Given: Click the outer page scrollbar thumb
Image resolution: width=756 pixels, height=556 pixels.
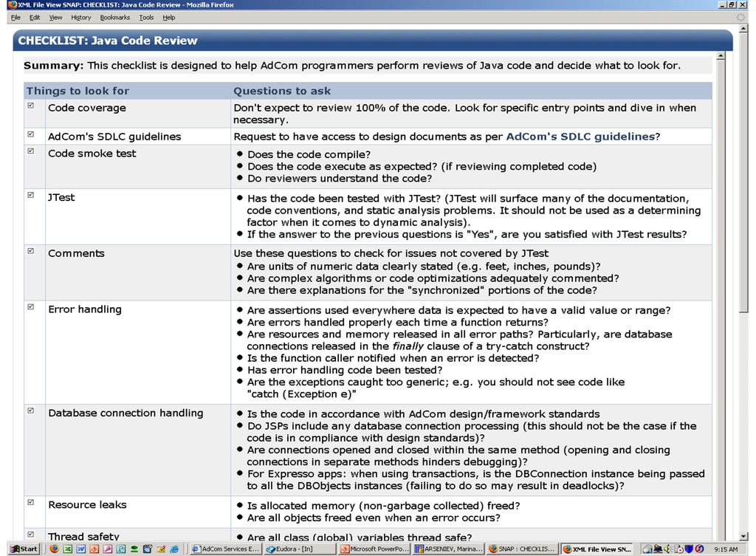Looking at the screenshot, I should 744,173.
